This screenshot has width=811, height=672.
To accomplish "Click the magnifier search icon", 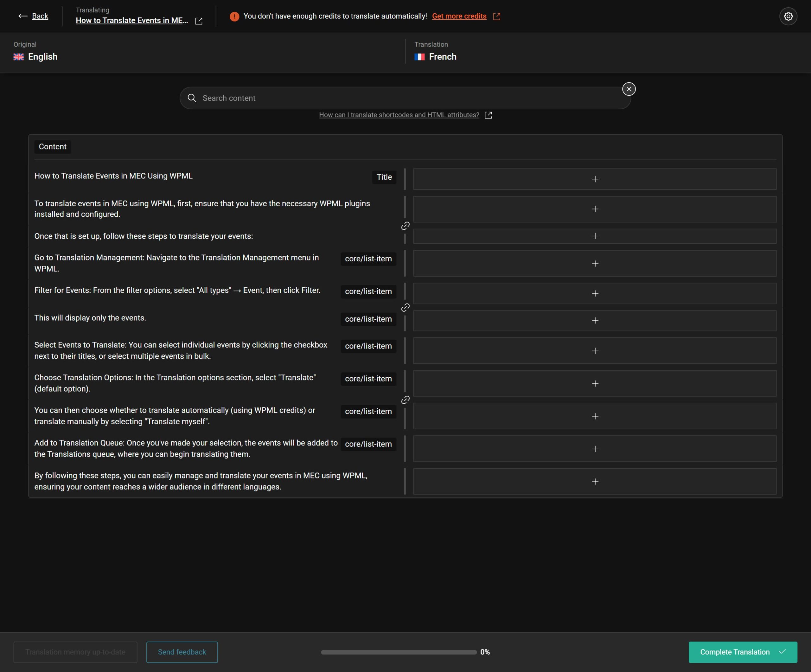I will click(x=192, y=98).
